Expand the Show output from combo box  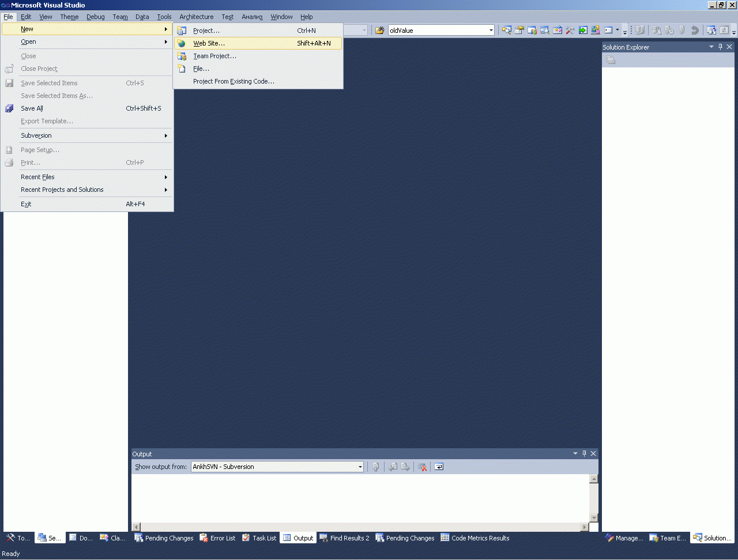[360, 467]
